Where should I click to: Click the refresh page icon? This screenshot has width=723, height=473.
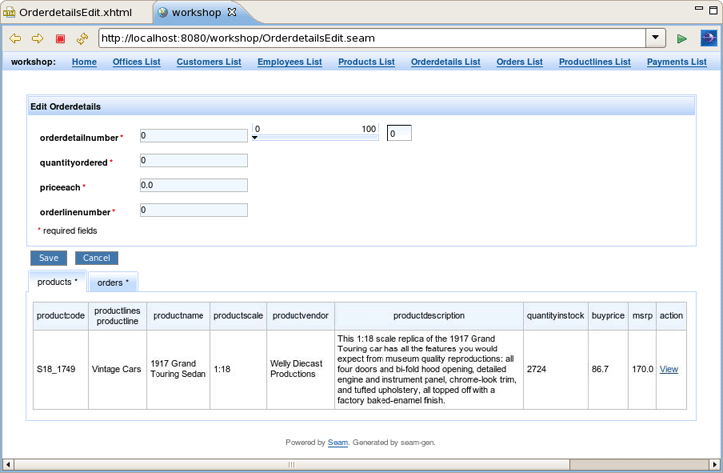[82, 39]
